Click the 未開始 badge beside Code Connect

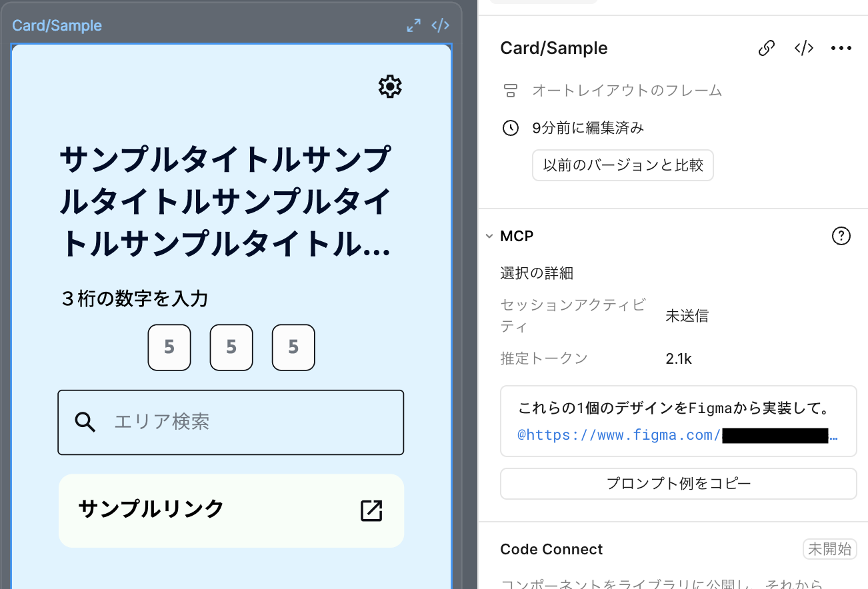coord(829,549)
